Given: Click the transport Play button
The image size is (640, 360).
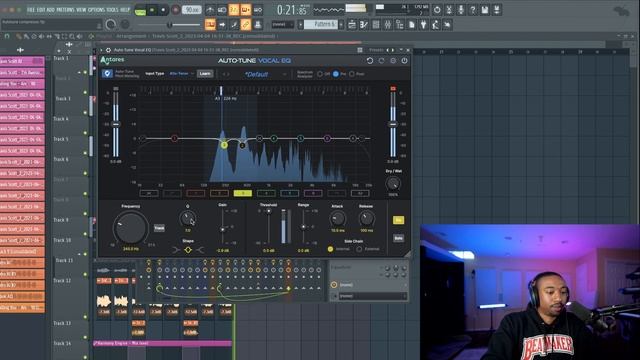Looking at the screenshot, I should [x=152, y=10].
